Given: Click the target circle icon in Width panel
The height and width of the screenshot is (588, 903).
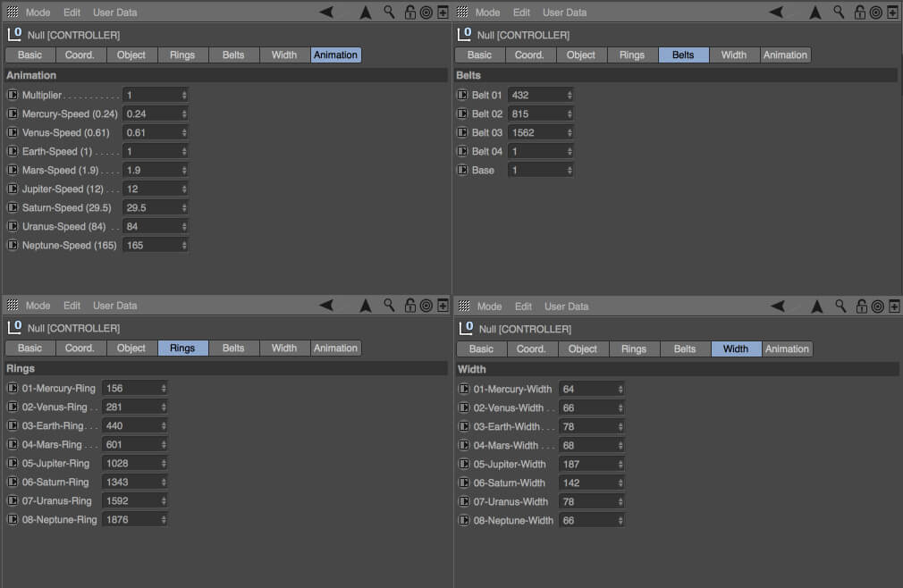Looking at the screenshot, I should pos(878,307).
